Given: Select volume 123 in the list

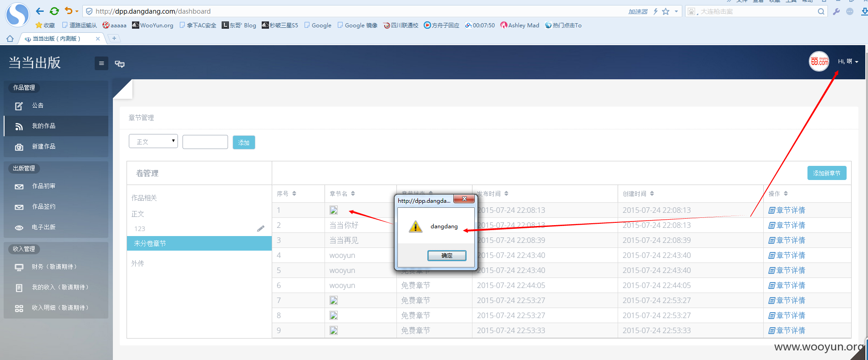Looking at the screenshot, I should tap(140, 229).
